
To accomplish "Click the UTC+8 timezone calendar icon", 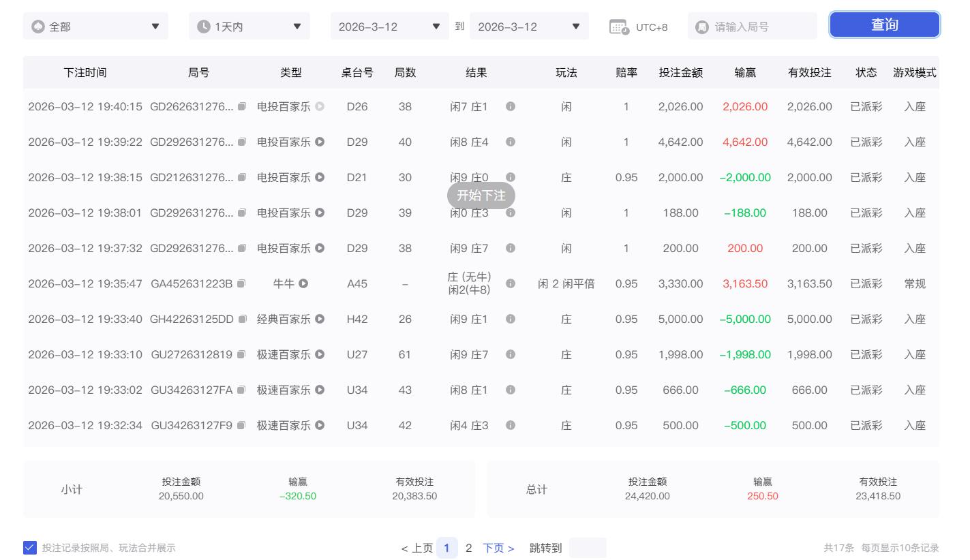I will (x=617, y=27).
